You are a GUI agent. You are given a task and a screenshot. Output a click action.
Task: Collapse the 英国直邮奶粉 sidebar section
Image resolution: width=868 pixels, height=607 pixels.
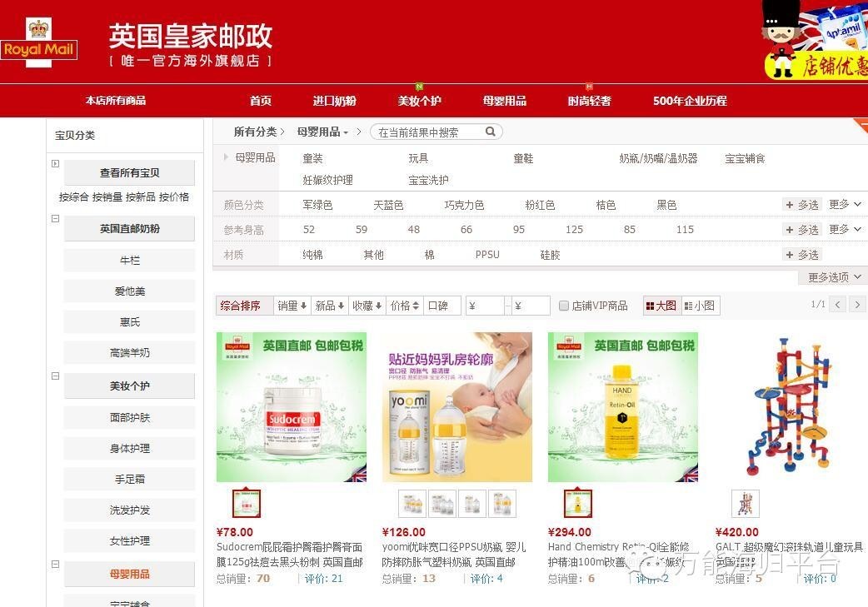pyautogui.click(x=55, y=217)
